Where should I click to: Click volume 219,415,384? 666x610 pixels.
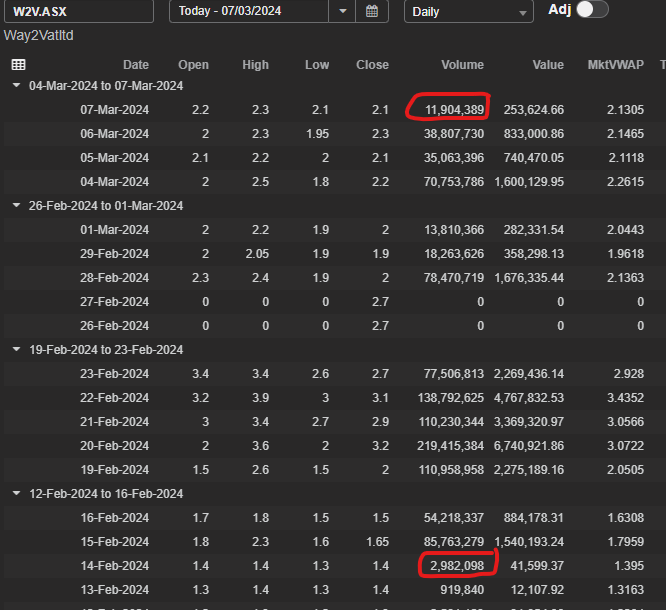coord(450,446)
